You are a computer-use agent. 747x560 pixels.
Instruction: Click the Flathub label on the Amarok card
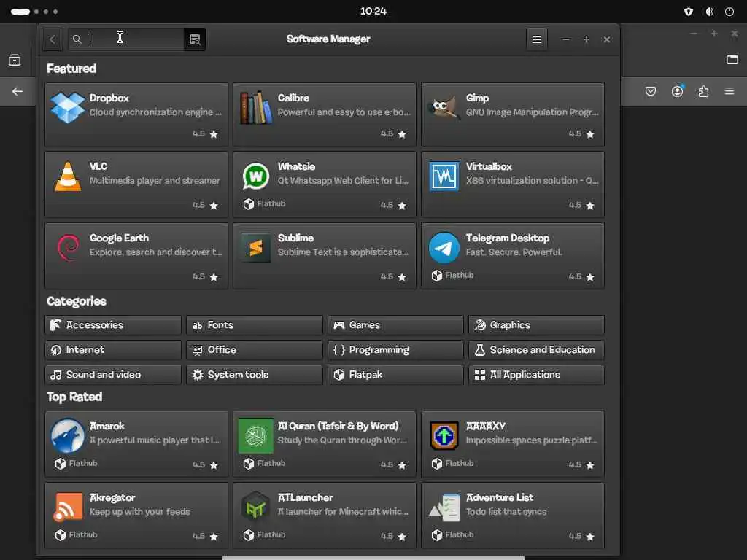(83, 463)
